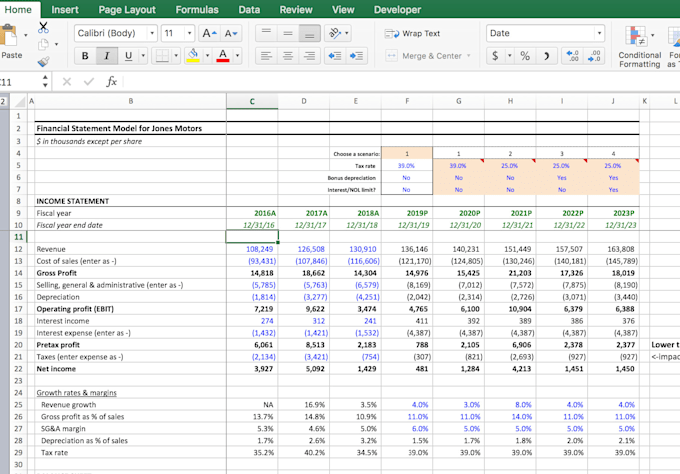Open fill color dropdown arrow

[207, 56]
